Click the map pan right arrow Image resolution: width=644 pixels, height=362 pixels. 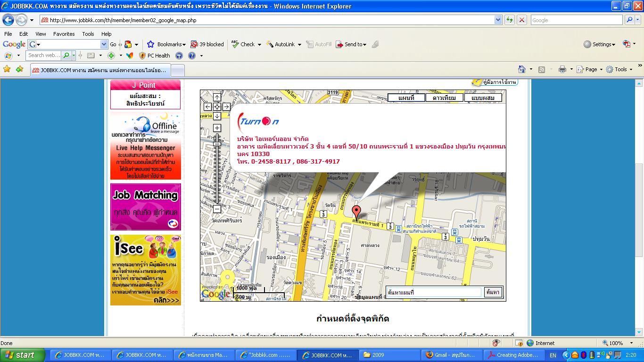click(226, 107)
